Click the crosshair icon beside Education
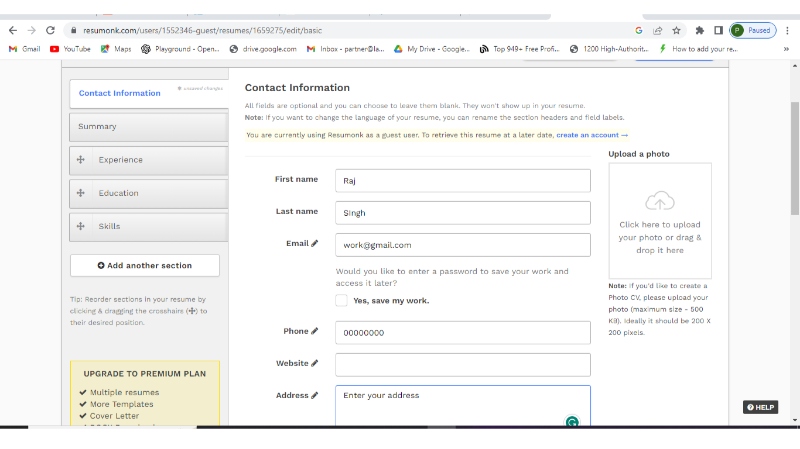 coord(81,193)
